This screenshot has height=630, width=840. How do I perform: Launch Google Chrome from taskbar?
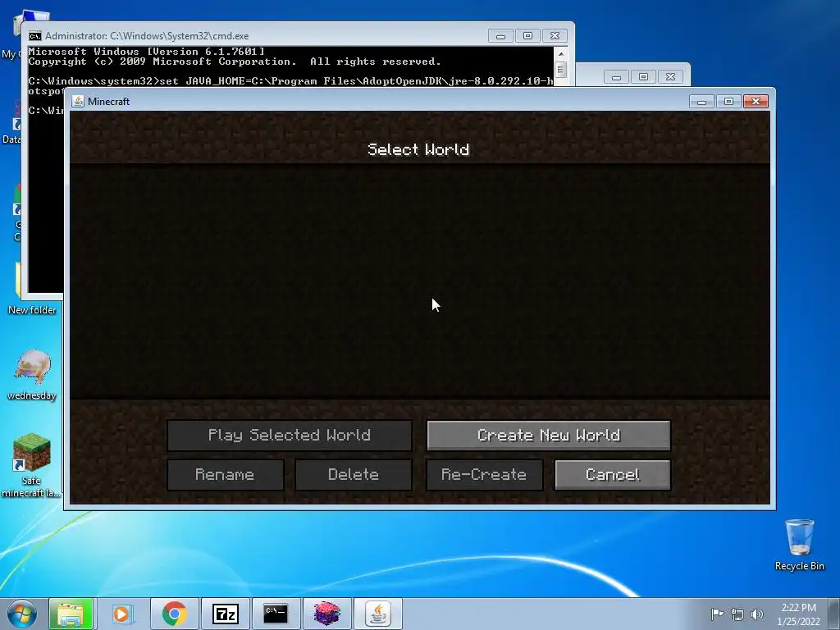174,614
